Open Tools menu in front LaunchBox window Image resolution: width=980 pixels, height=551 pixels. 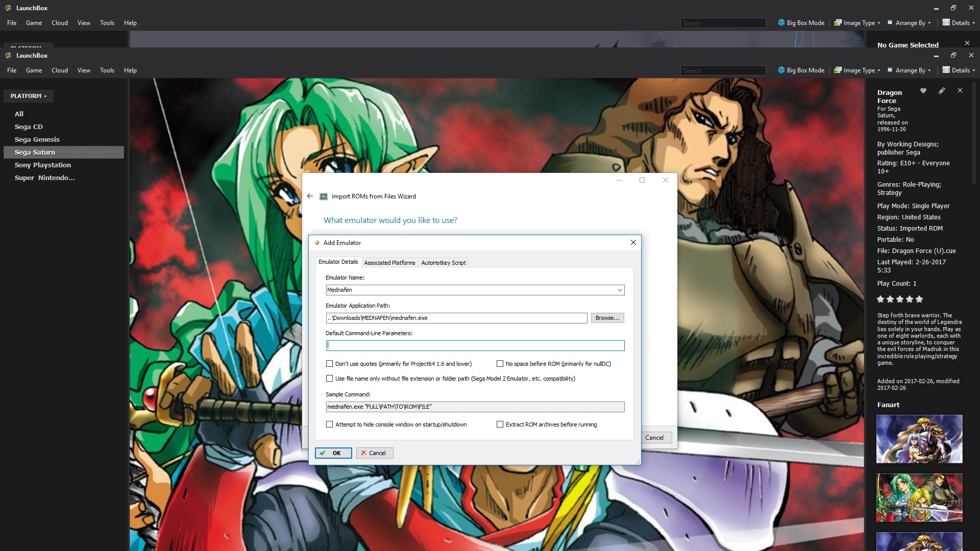click(x=107, y=70)
